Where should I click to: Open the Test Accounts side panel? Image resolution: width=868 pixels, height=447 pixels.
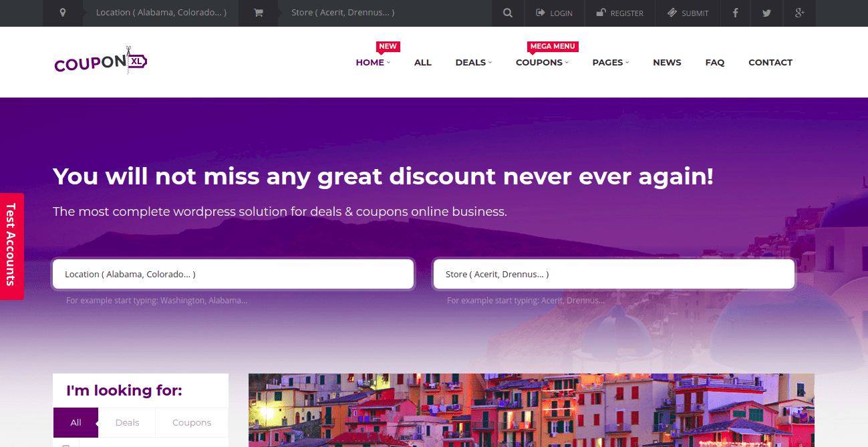point(11,247)
